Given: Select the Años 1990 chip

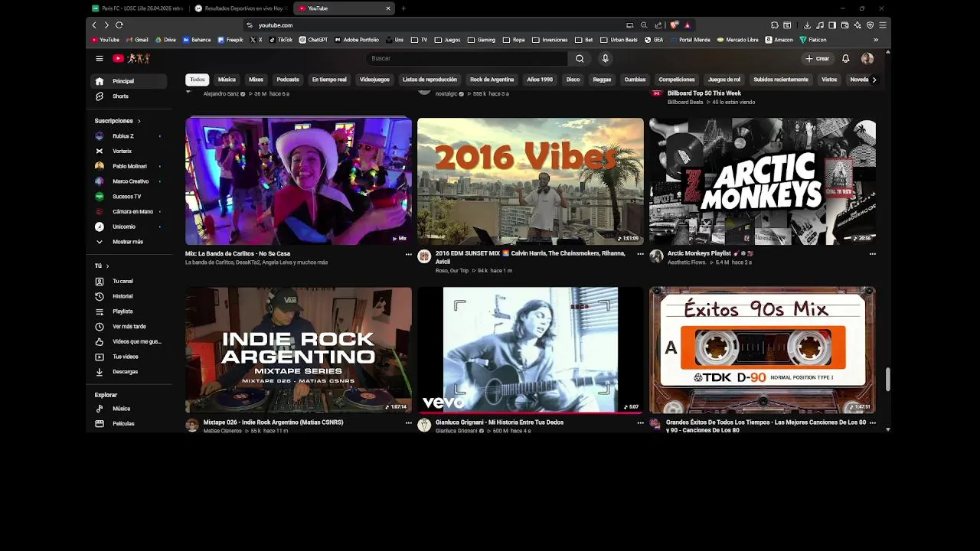Looking at the screenshot, I should pos(540,80).
